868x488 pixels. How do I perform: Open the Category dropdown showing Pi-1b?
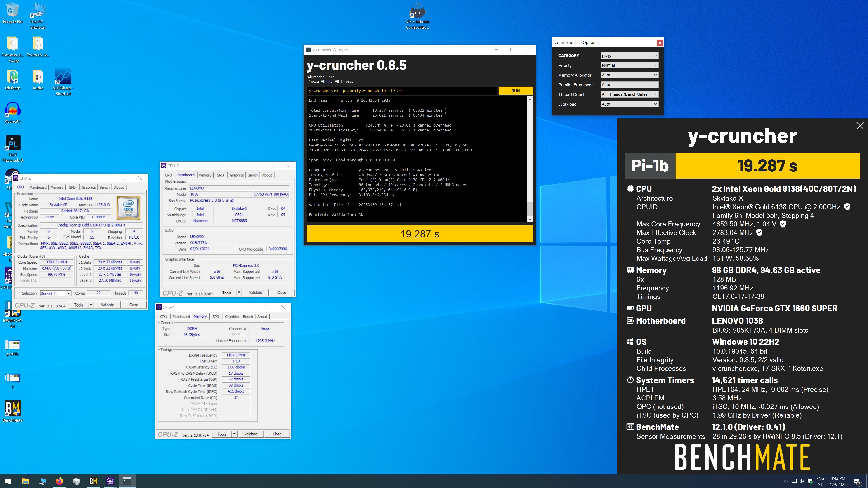(630, 56)
